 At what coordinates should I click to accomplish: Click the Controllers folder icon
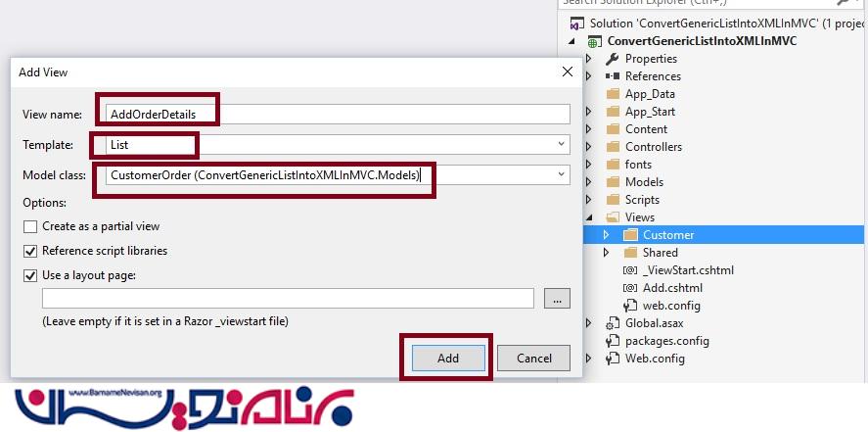(x=613, y=147)
